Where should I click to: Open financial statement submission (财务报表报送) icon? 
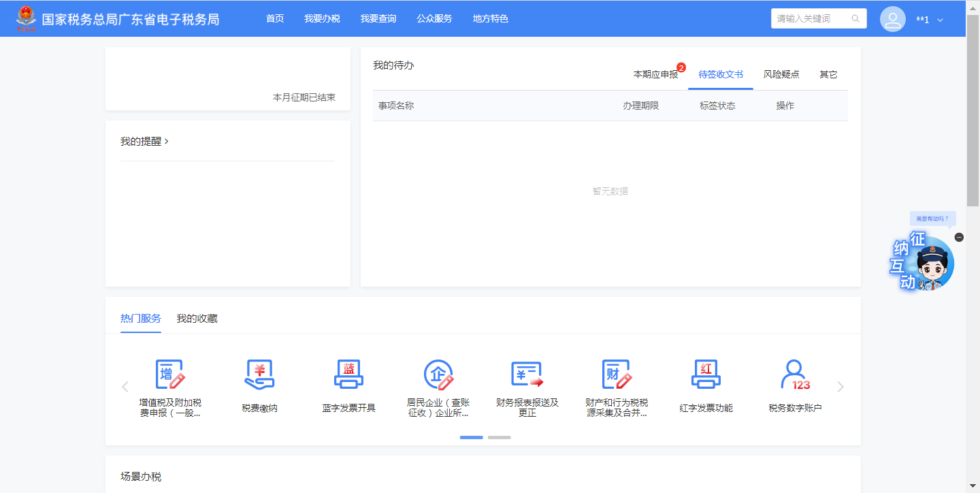click(x=527, y=375)
